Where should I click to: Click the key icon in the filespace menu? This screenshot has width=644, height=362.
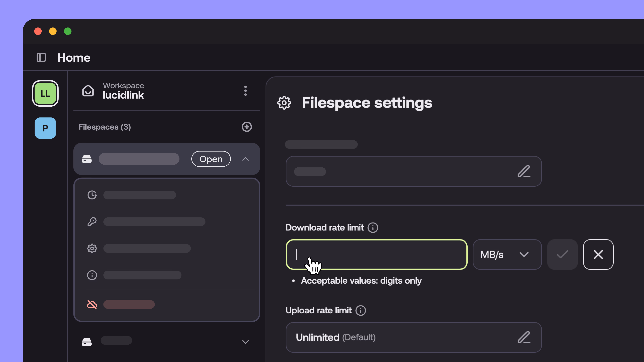point(92,222)
